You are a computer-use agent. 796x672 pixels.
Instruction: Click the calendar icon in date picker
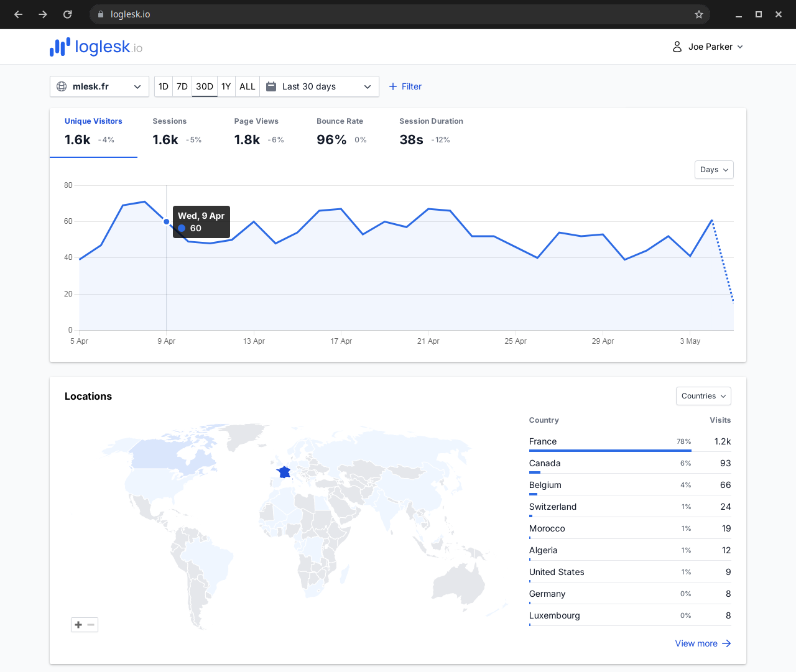point(271,86)
